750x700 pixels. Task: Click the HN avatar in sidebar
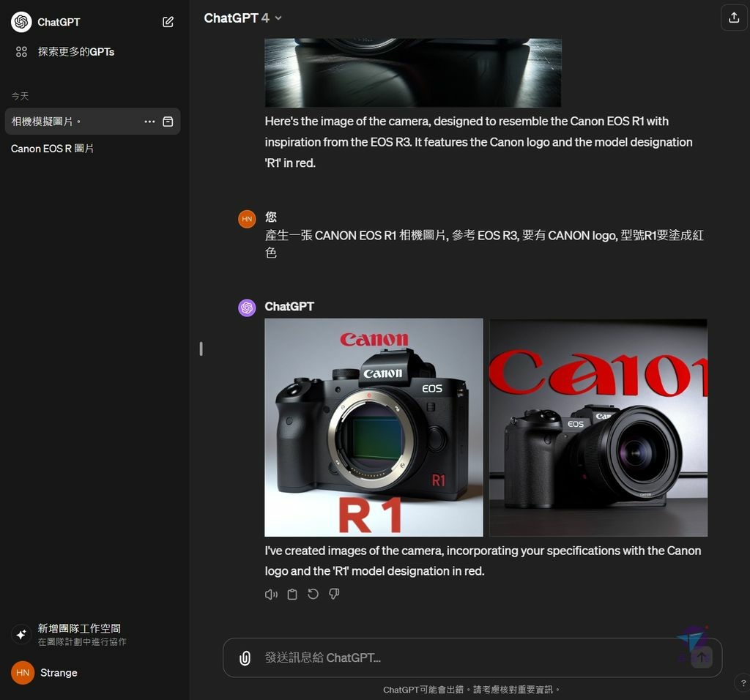(x=23, y=673)
